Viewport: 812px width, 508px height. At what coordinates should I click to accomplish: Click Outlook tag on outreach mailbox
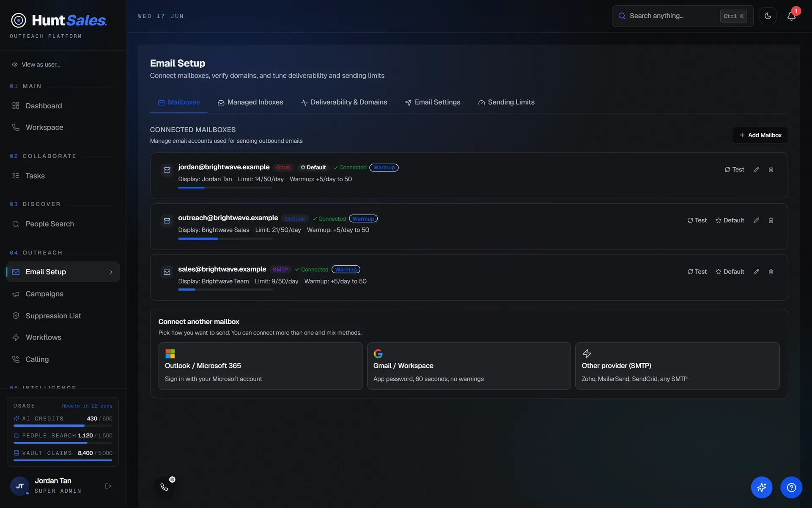click(295, 219)
